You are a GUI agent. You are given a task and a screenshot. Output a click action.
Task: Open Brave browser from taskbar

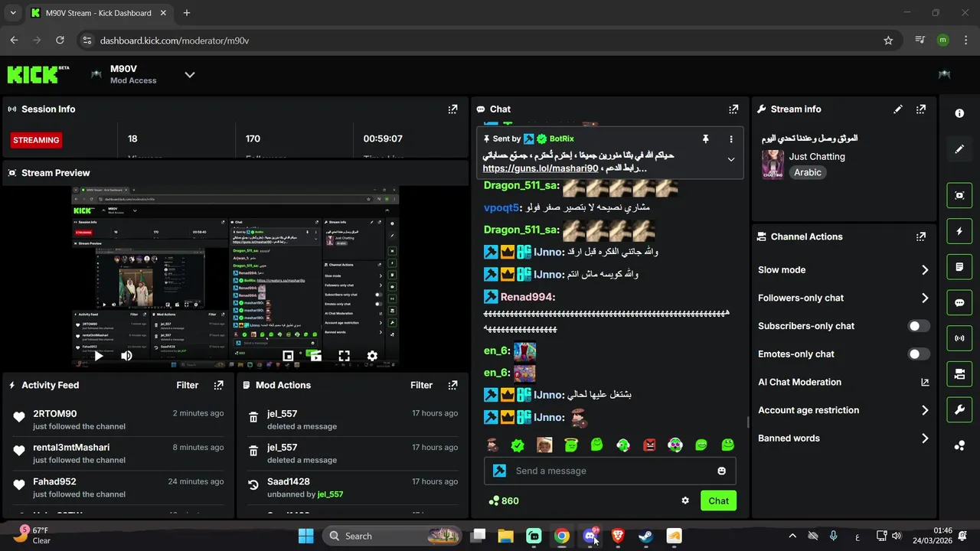(618, 536)
